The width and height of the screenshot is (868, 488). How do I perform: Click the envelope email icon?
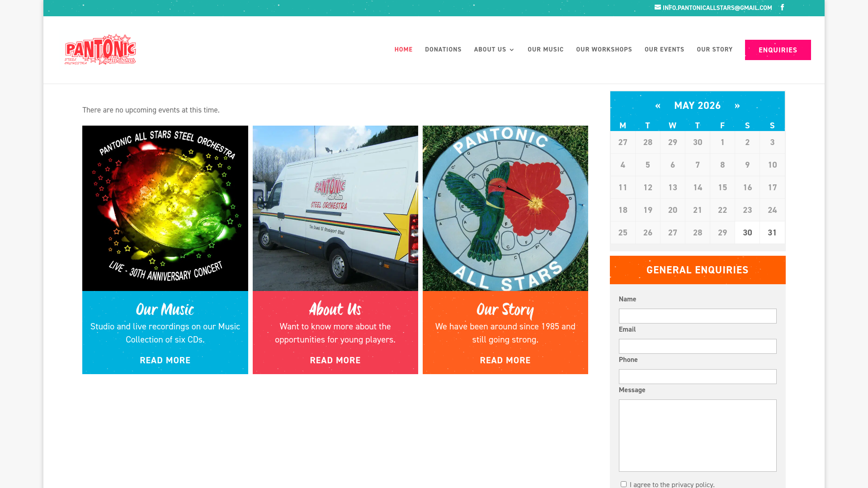(658, 7)
